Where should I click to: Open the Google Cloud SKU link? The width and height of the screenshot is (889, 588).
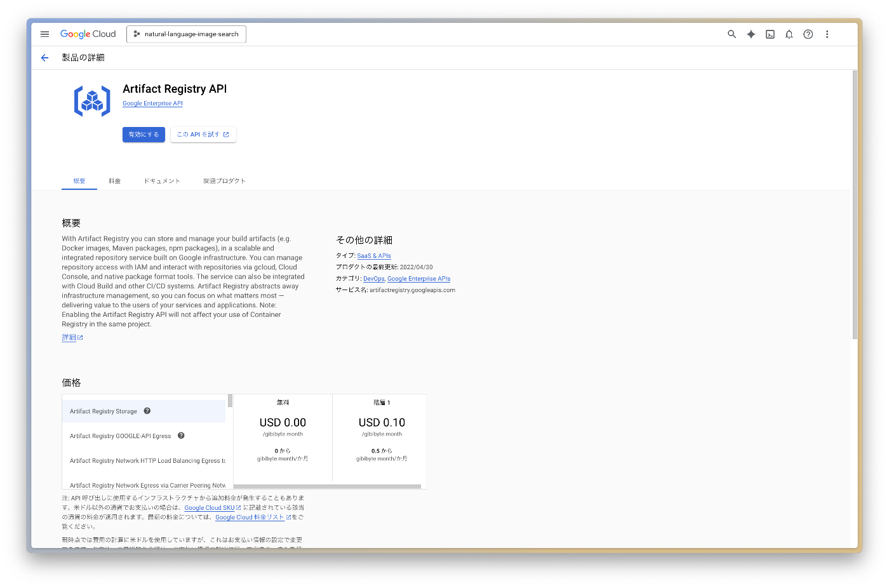pos(213,508)
